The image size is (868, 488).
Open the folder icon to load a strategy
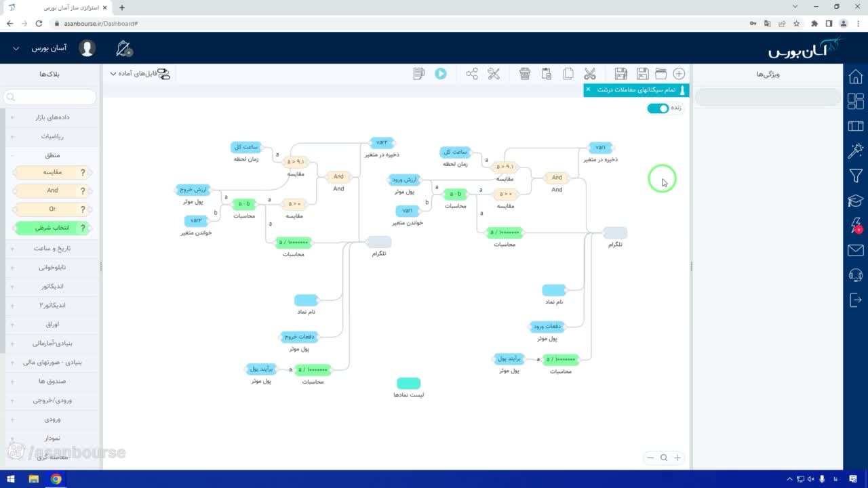click(x=660, y=74)
